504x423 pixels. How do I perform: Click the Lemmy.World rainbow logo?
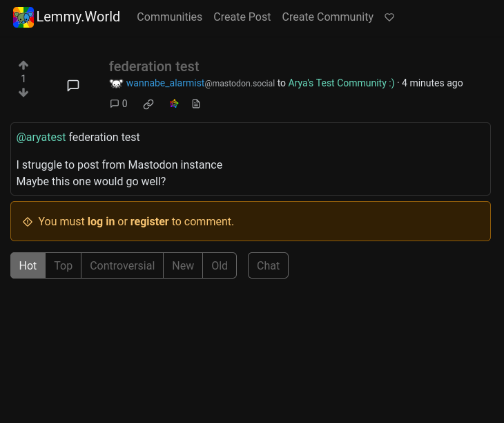tap(23, 17)
